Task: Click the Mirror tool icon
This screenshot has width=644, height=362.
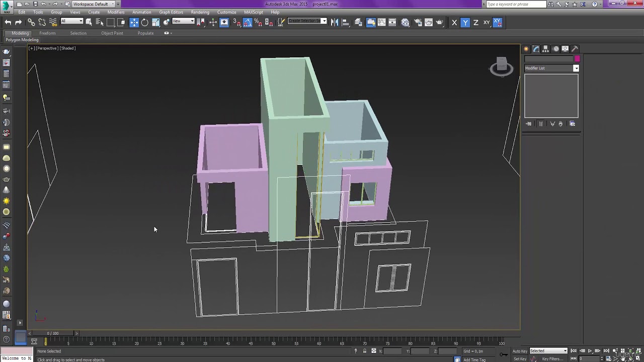Action: [335, 22]
